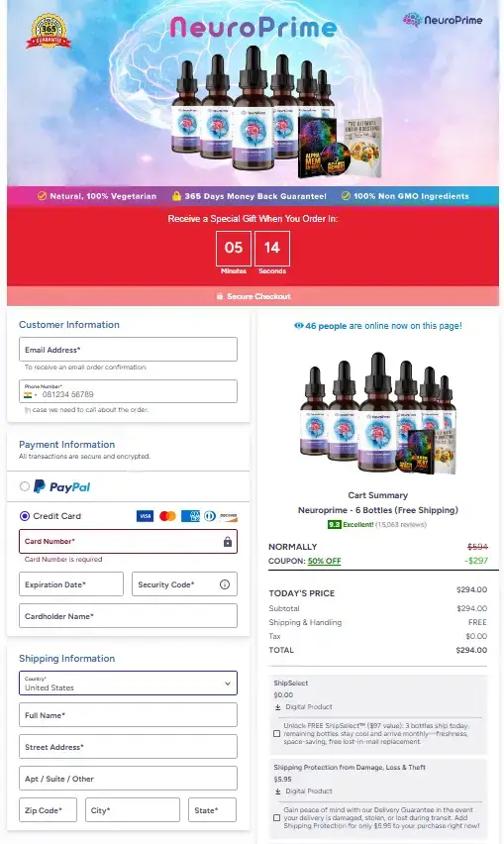Click the Cardholder Name field

tap(128, 616)
